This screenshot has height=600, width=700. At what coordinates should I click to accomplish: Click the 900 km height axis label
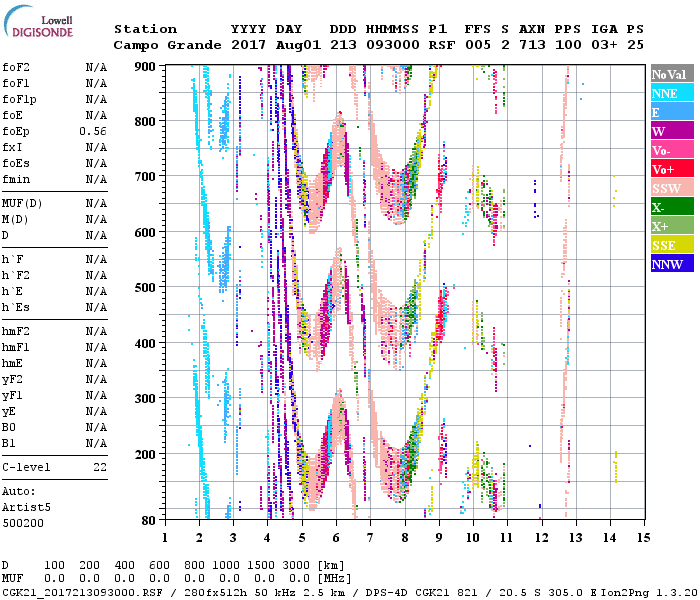(146, 67)
